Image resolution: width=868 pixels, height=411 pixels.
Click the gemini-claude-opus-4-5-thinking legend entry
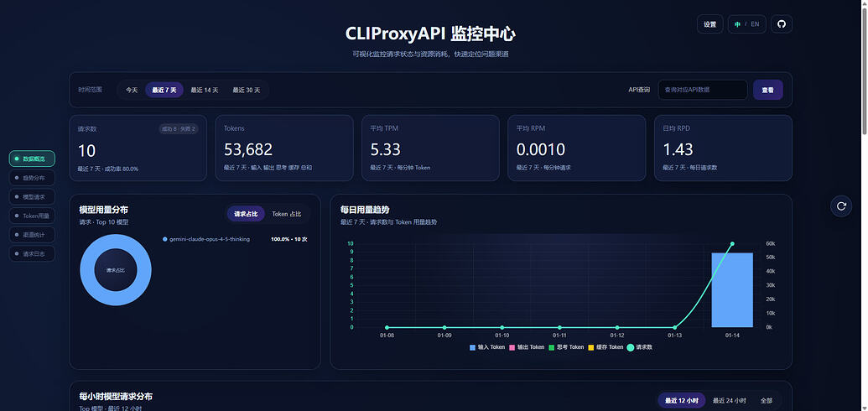[x=206, y=239]
